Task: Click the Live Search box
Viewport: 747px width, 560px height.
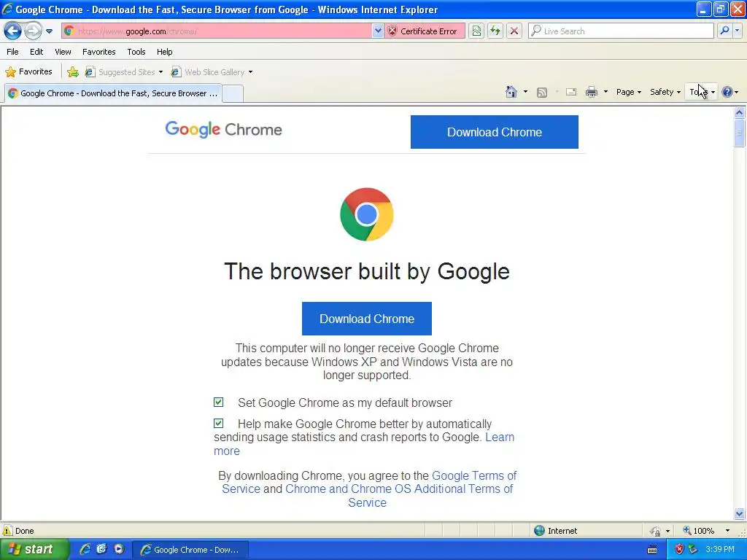Action: tap(622, 31)
